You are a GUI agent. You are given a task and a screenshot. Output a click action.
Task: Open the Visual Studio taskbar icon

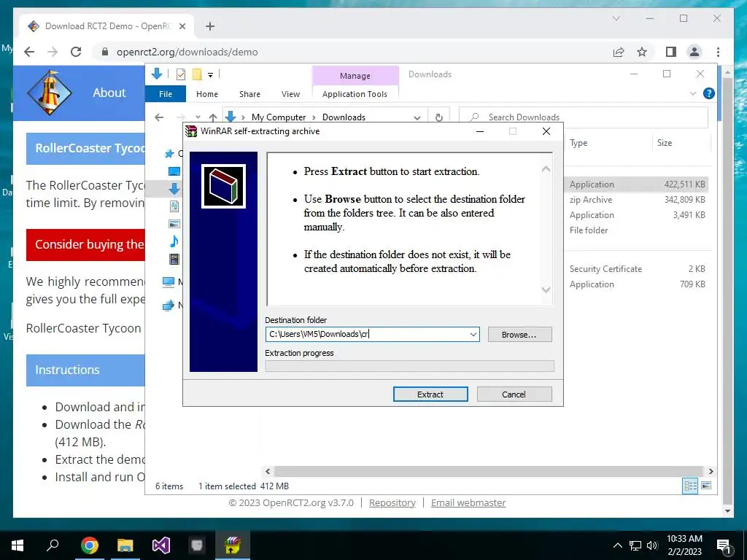(161, 545)
